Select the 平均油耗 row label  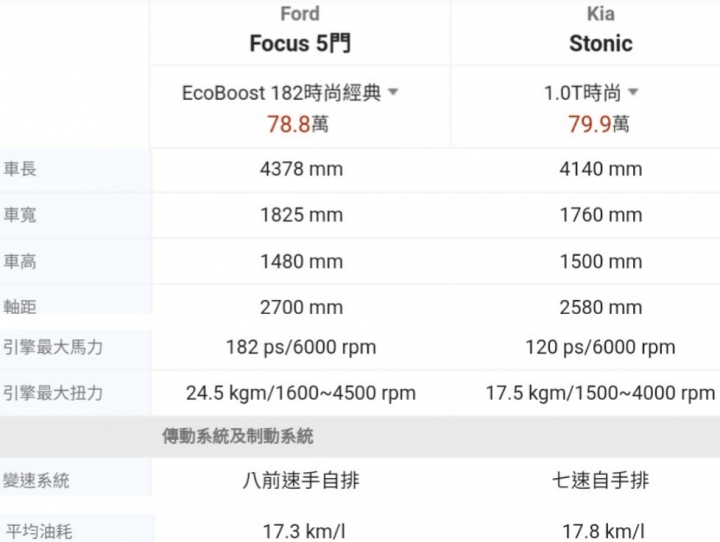point(39,531)
